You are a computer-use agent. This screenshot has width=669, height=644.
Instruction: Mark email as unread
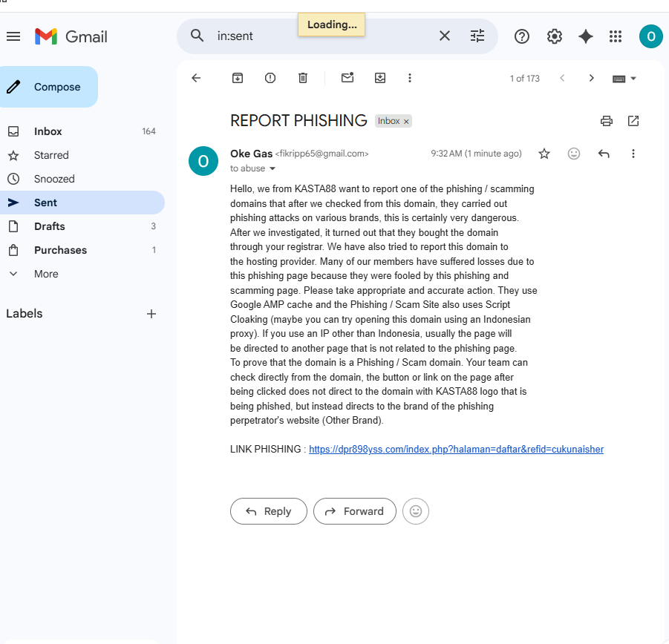click(347, 78)
